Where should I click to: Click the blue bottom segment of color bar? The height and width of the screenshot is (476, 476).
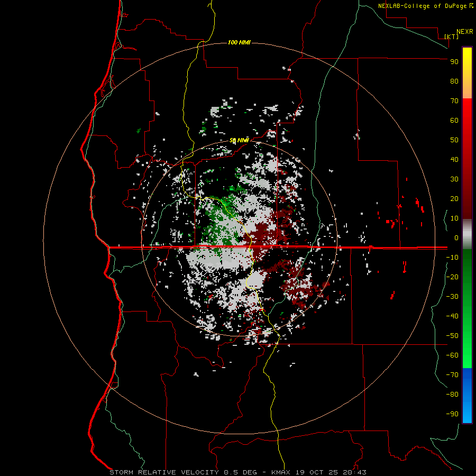pos(467,396)
